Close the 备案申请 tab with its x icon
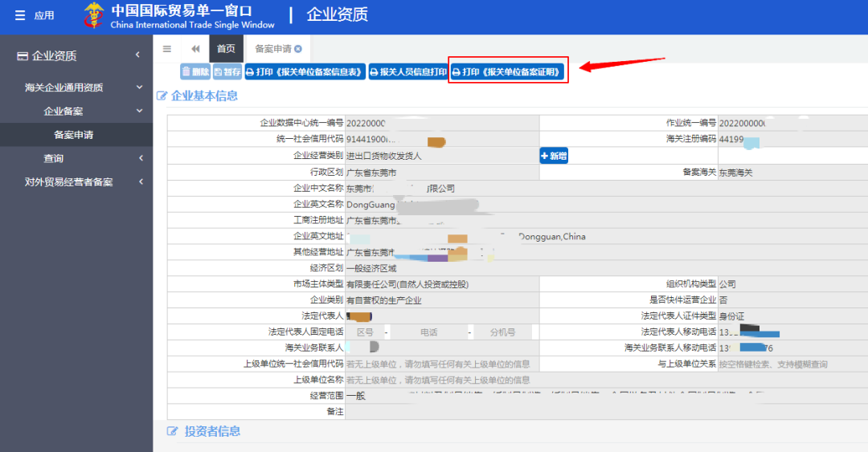The height and width of the screenshot is (452, 868). [x=298, y=49]
